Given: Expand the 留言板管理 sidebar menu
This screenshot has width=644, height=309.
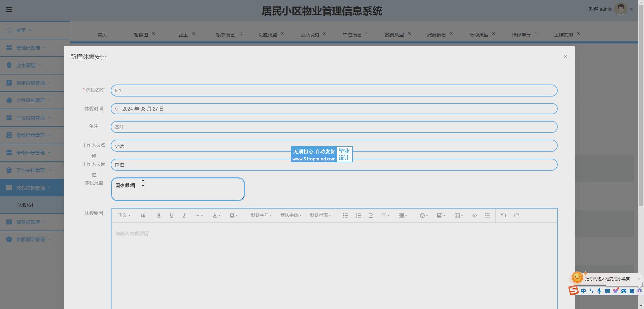Looking at the screenshot, I should [x=32, y=222].
